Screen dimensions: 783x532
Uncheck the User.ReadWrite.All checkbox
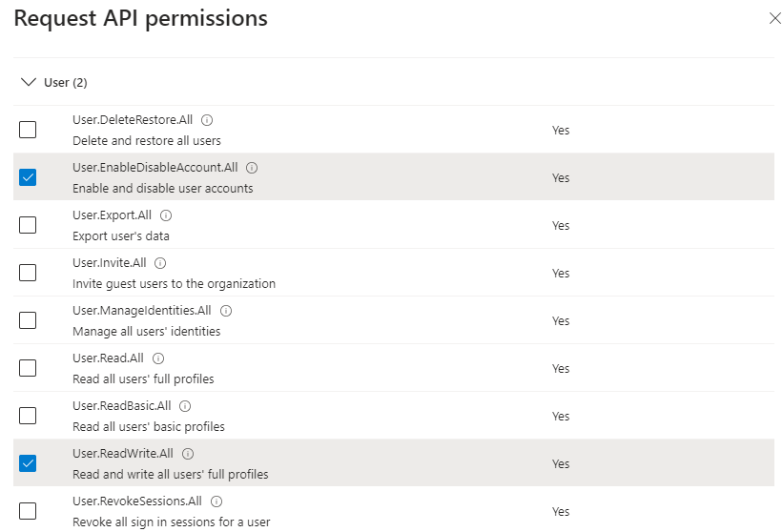coord(28,463)
